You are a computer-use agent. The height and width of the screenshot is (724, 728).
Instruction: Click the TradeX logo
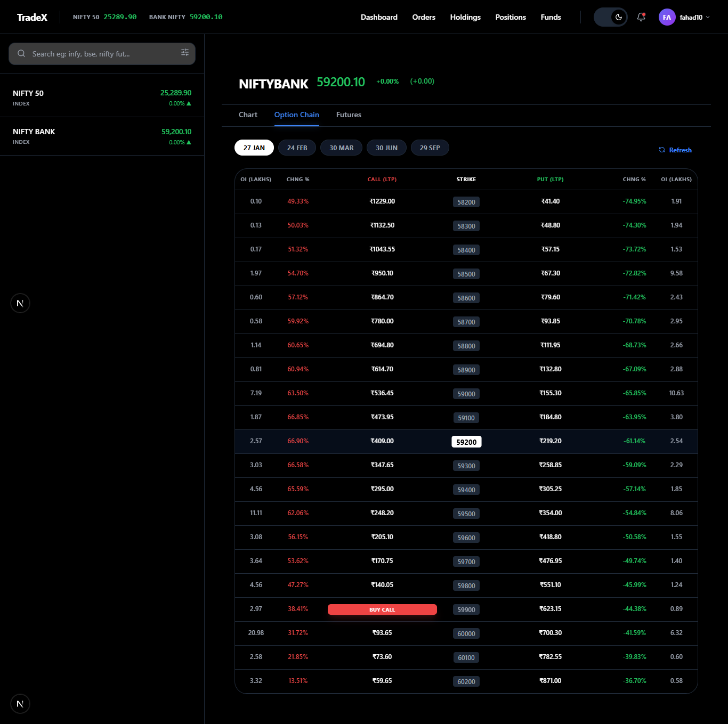click(32, 17)
